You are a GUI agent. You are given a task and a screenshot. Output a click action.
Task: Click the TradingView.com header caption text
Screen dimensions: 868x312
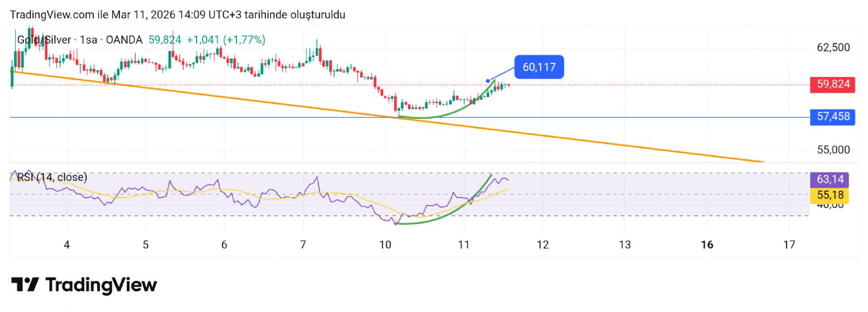click(x=177, y=15)
